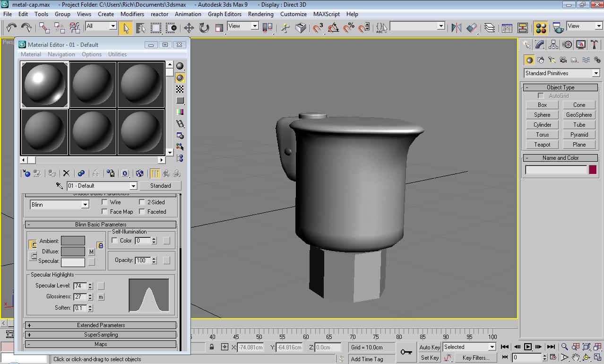Assign material to selection in Material Editor

(52, 173)
